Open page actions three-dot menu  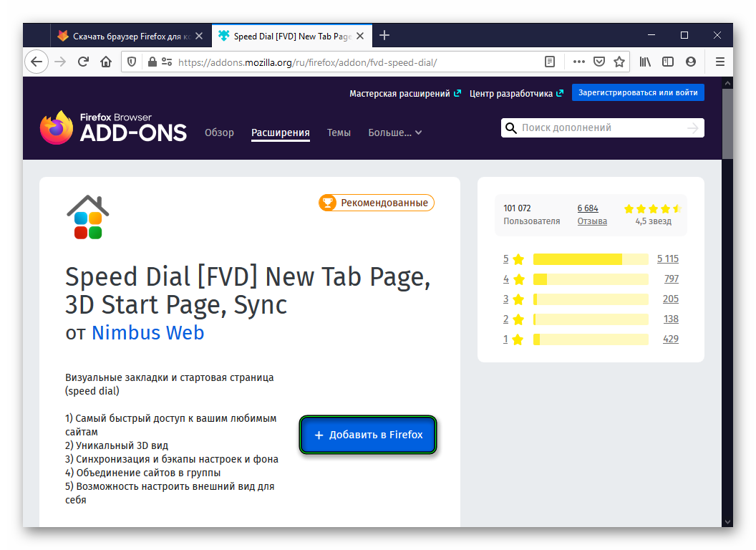click(x=578, y=62)
